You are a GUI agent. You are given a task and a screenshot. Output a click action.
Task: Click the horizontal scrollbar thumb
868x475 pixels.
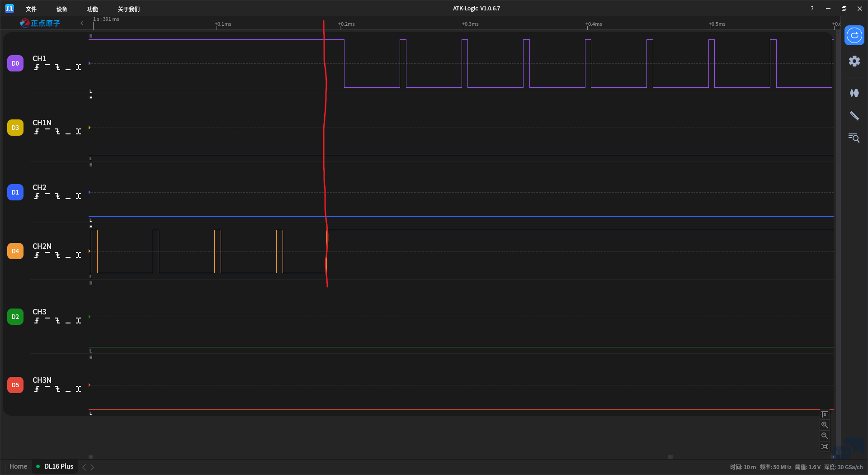tap(670, 457)
